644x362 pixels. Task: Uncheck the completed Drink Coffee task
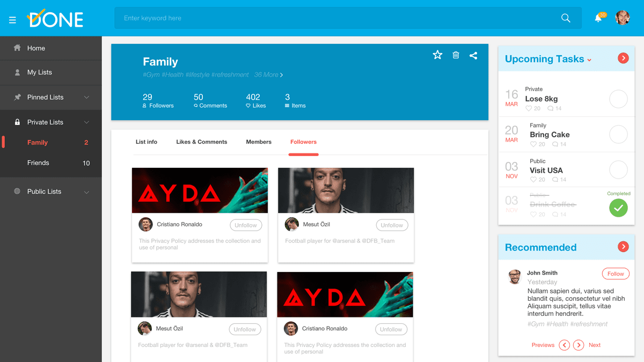(x=618, y=208)
